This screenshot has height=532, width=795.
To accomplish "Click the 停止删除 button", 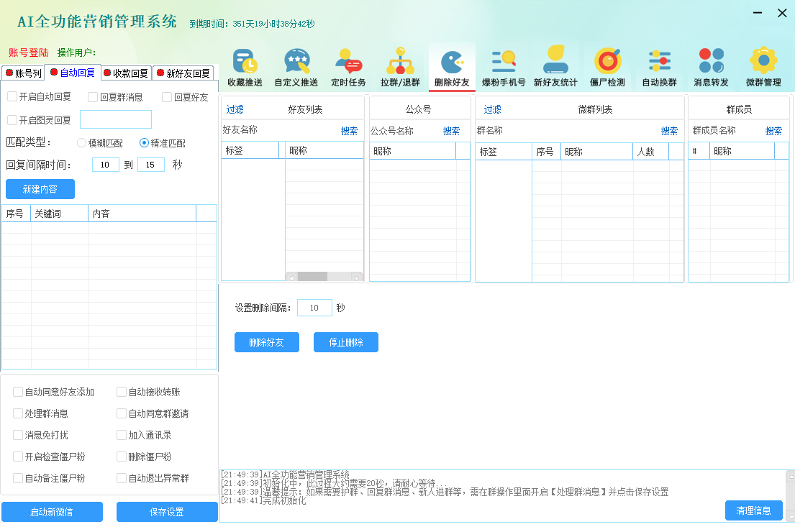I will pos(346,342).
